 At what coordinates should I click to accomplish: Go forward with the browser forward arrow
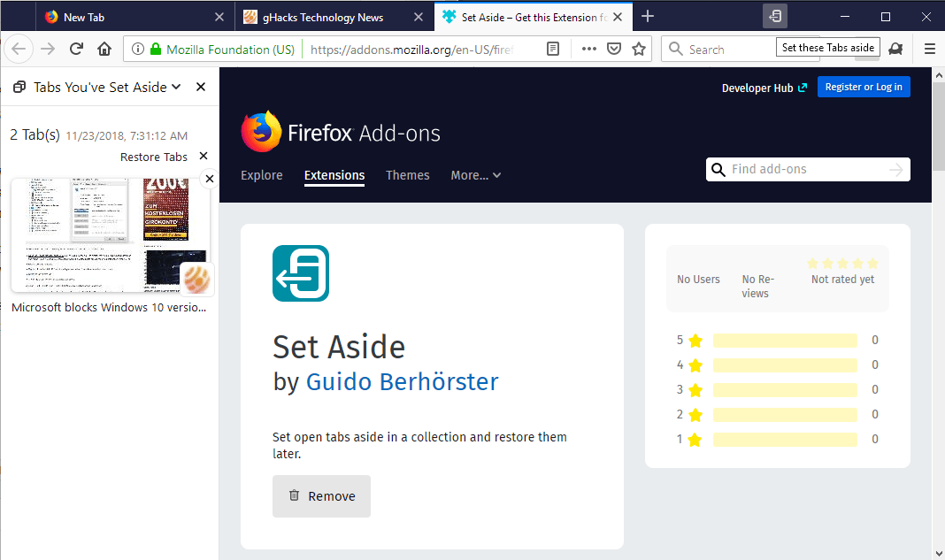tap(48, 49)
